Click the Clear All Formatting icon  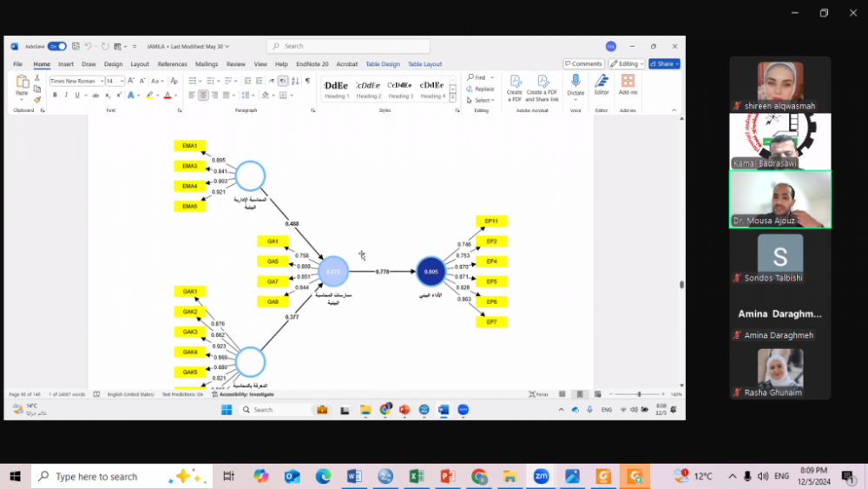click(174, 81)
